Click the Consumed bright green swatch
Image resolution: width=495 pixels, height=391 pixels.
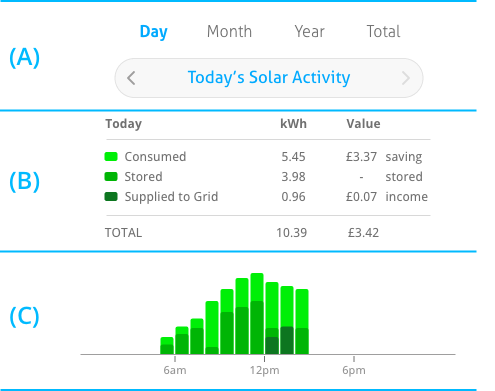pos(111,157)
